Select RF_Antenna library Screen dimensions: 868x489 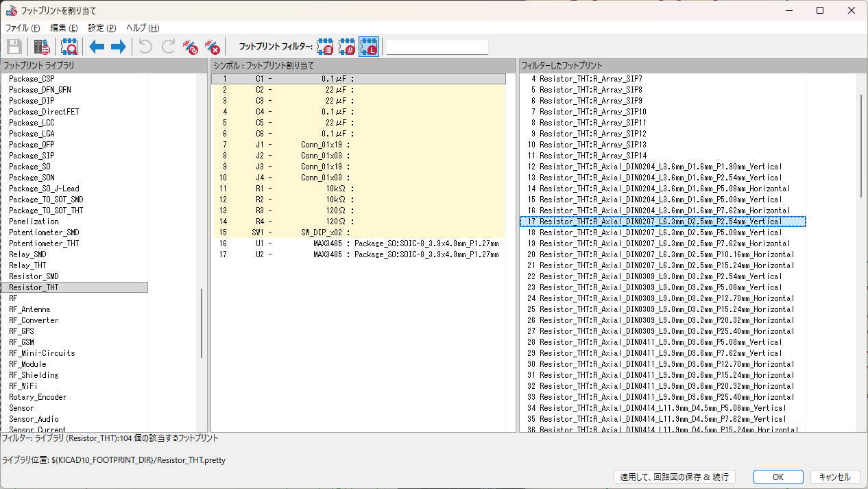click(x=74, y=309)
